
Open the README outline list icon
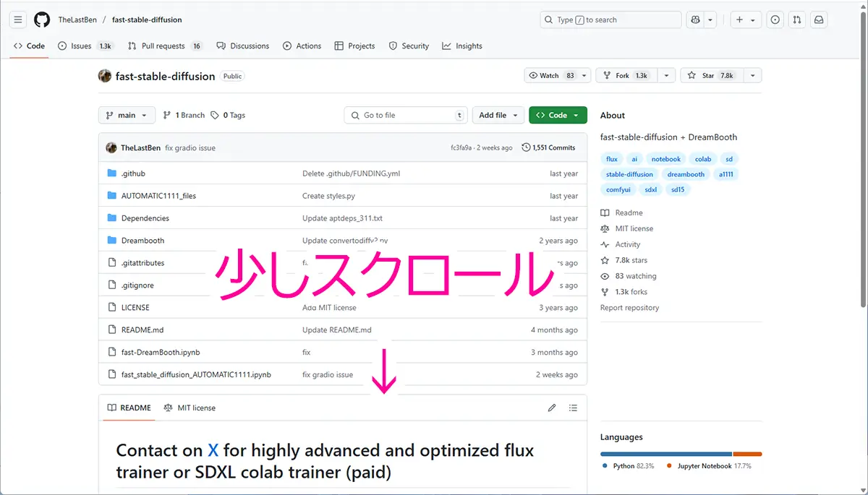573,408
